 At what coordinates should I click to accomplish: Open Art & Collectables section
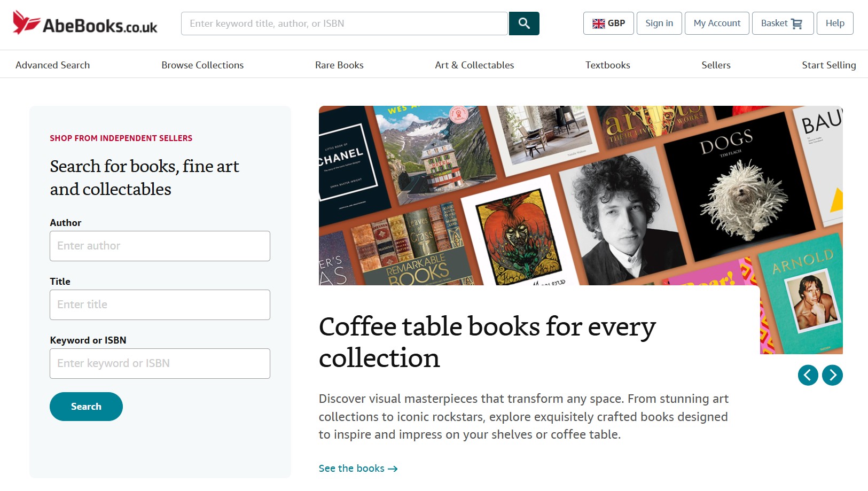(474, 65)
